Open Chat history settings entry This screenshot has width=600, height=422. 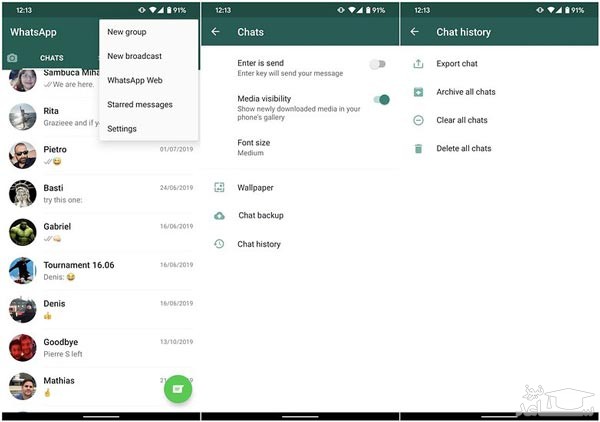pos(259,244)
